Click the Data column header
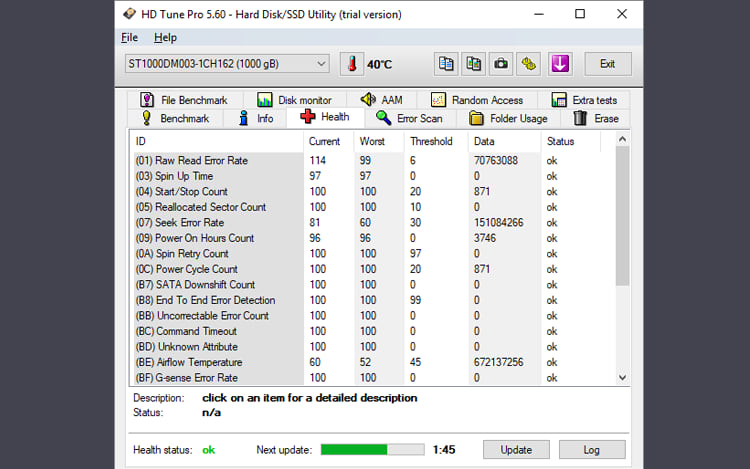This screenshot has width=750, height=469. [x=504, y=142]
